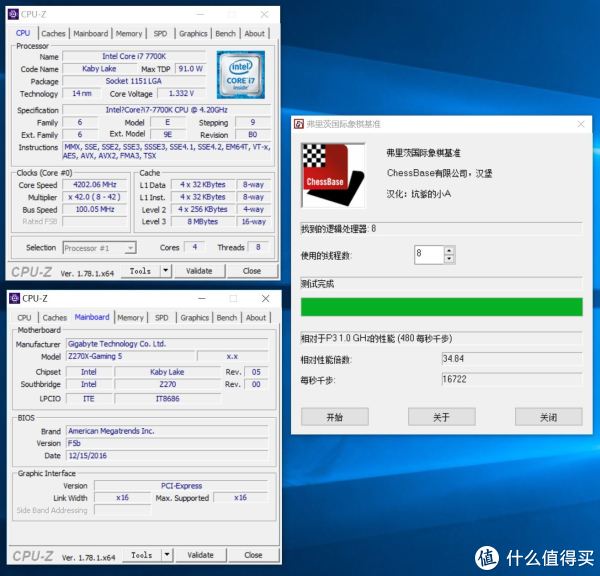Close the top CPU-Z window with X
The image size is (600, 576).
coord(264,15)
